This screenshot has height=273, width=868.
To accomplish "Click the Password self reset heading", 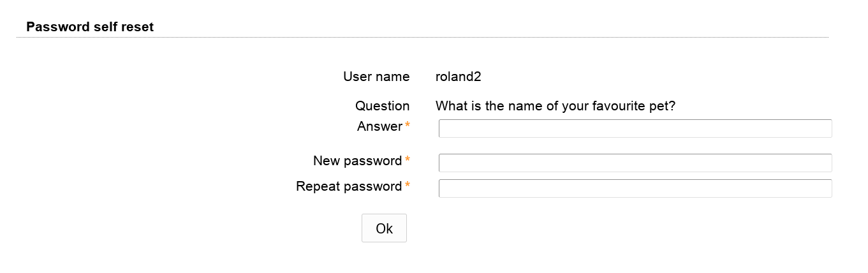I will tap(90, 27).
